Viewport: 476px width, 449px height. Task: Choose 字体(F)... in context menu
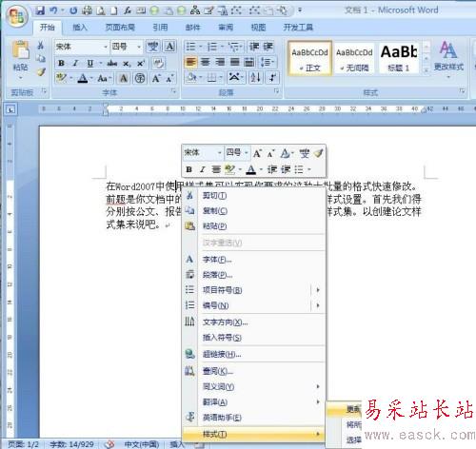tap(254, 260)
